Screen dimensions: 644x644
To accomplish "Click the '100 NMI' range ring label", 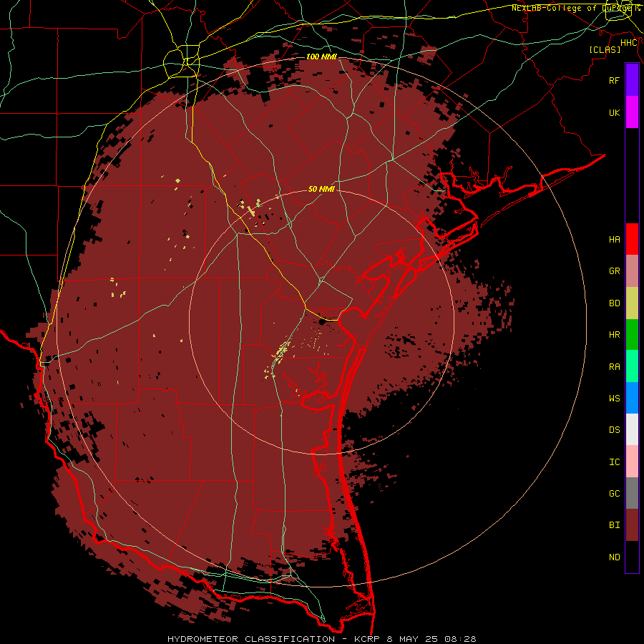I will coord(321,57).
